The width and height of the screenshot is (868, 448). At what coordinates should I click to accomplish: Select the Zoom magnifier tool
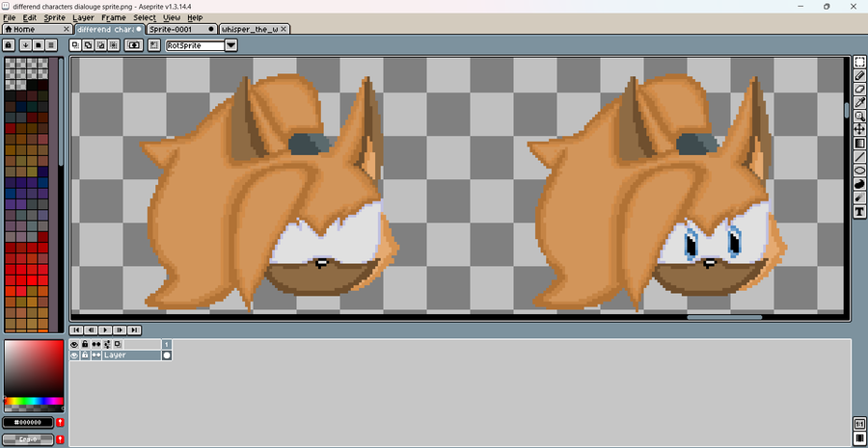[x=859, y=117]
